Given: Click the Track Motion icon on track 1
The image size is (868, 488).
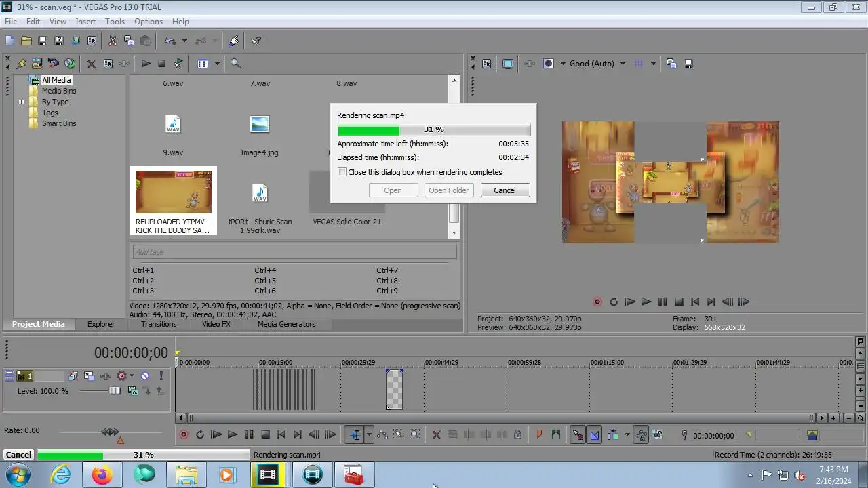Looking at the screenshot, I should coord(90,375).
